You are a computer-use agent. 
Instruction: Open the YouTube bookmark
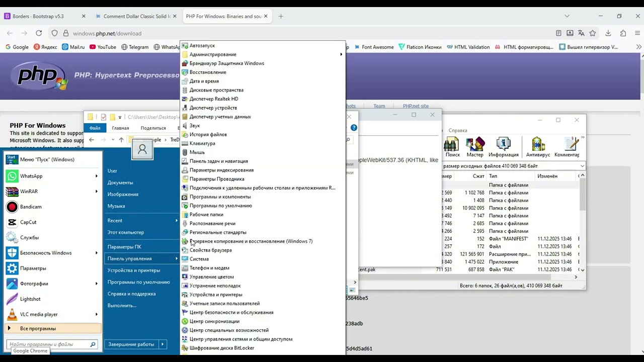point(103,47)
